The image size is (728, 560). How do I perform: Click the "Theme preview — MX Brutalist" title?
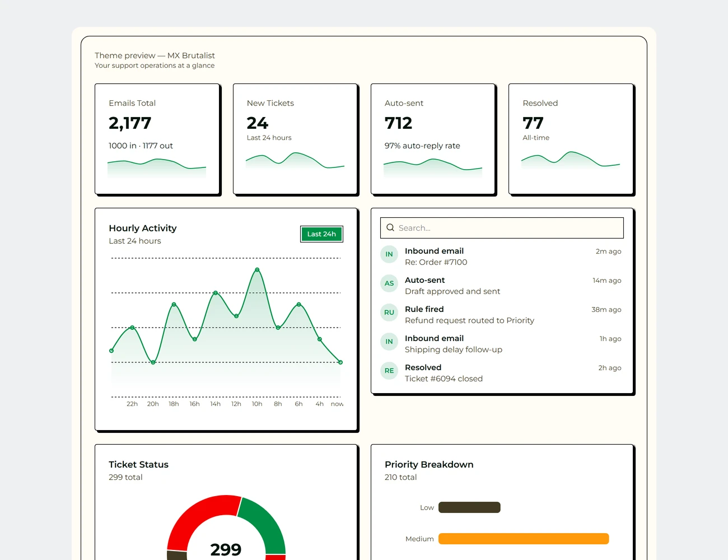(155, 55)
